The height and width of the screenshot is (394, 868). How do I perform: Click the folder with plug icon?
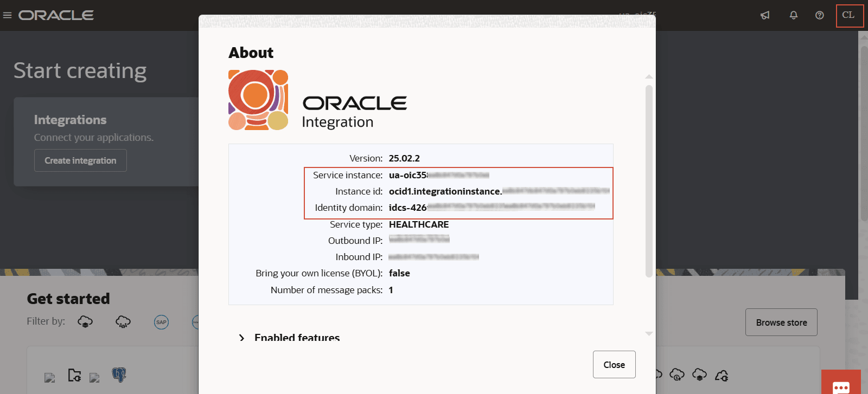(74, 375)
